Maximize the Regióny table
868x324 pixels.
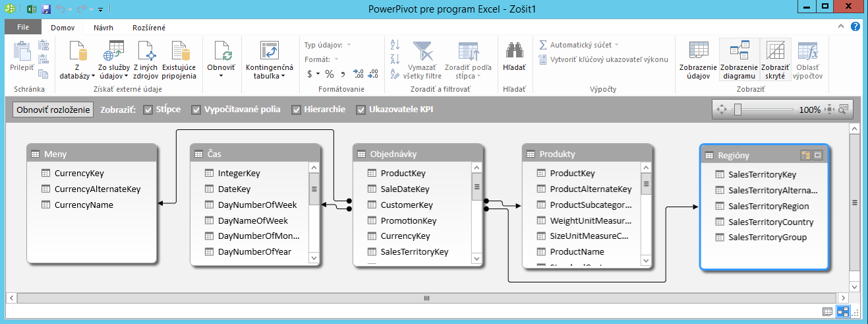(x=817, y=155)
